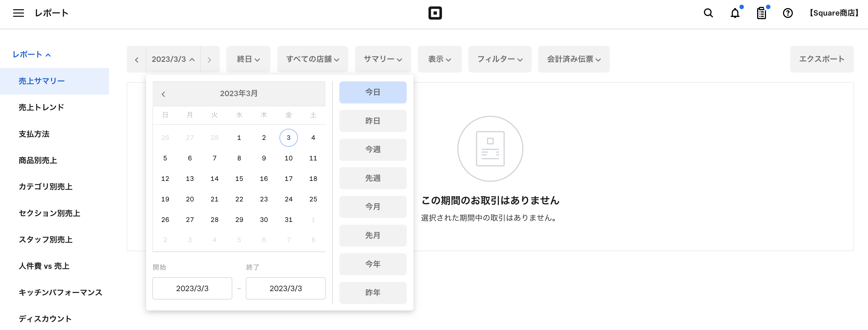868x330 pixels.
Task: Select the 今週 preset
Action: tap(373, 149)
